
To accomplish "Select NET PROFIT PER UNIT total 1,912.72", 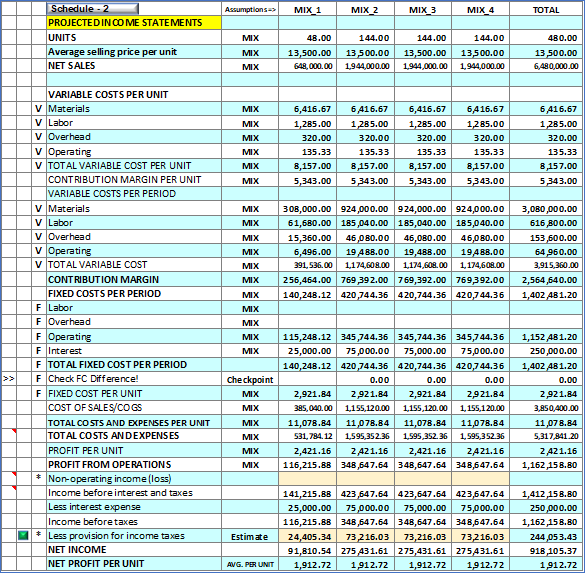I will coord(546,565).
